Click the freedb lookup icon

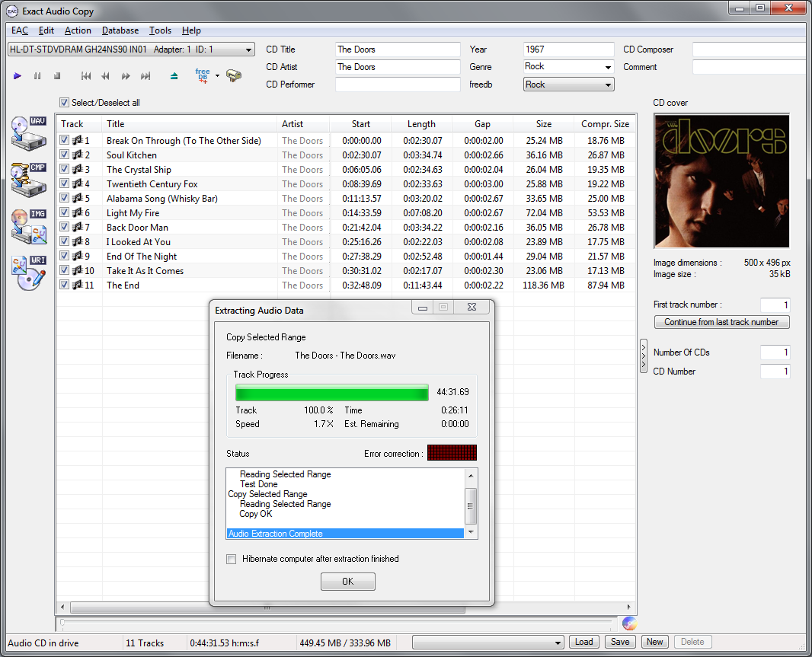202,75
